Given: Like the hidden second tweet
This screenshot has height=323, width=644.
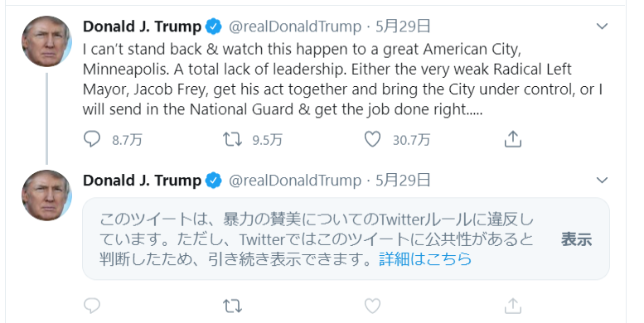Looking at the screenshot, I should coord(372,306).
